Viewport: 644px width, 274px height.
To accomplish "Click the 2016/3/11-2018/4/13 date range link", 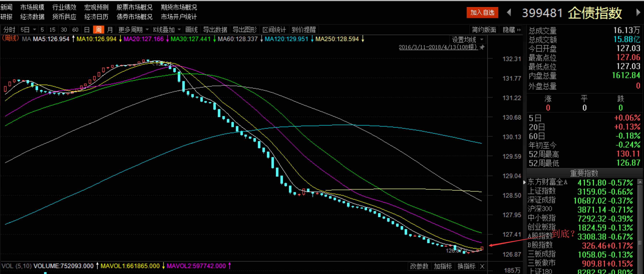I will (x=438, y=47).
